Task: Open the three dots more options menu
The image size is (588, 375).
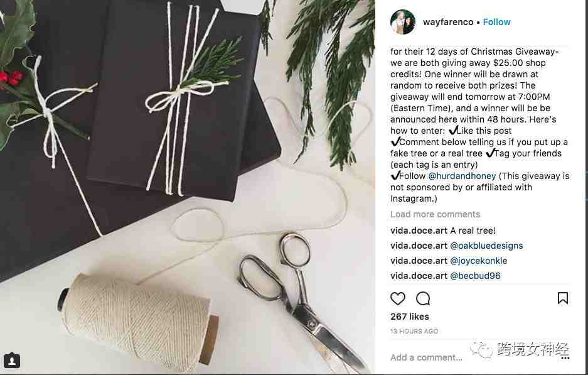Action: 565,358
